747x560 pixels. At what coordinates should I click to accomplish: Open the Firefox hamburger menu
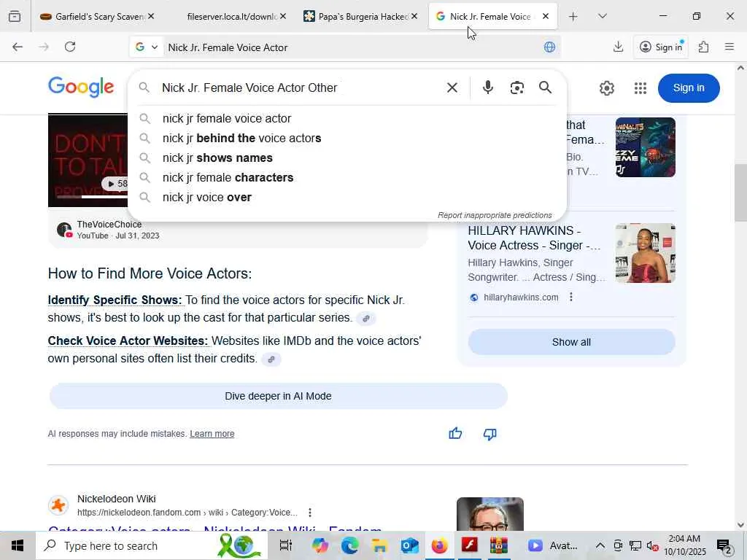729,47
